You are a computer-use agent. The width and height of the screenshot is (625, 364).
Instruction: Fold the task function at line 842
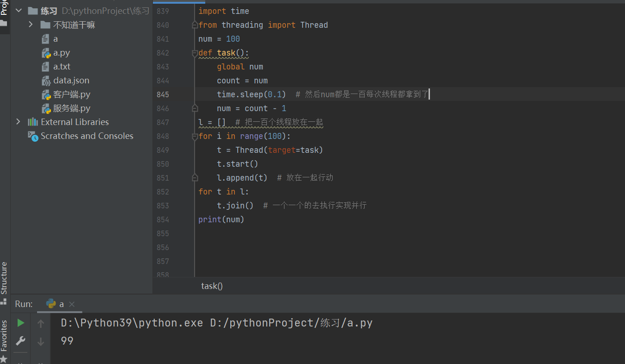click(x=195, y=53)
